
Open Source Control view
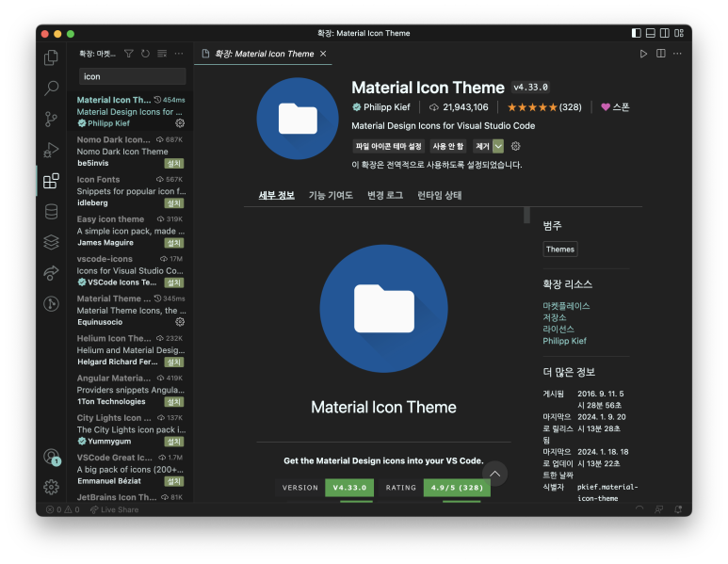(51, 119)
